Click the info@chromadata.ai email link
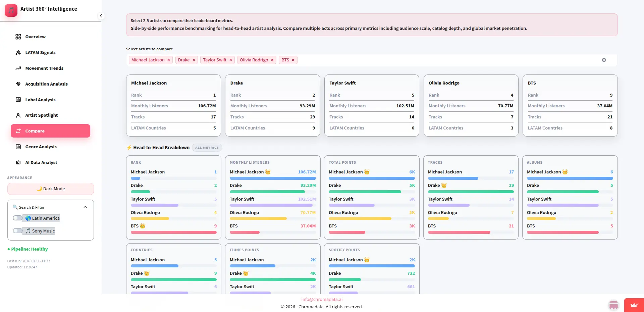 [x=322, y=299]
